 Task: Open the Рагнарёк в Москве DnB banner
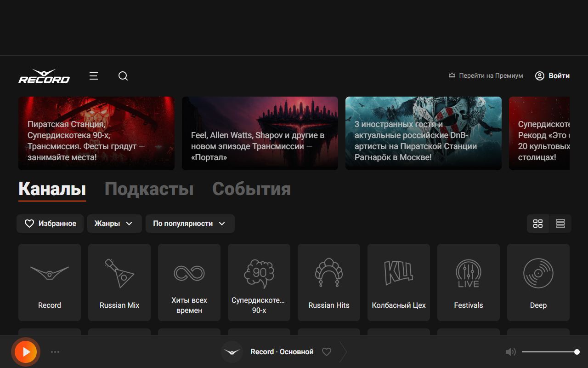coord(424,133)
